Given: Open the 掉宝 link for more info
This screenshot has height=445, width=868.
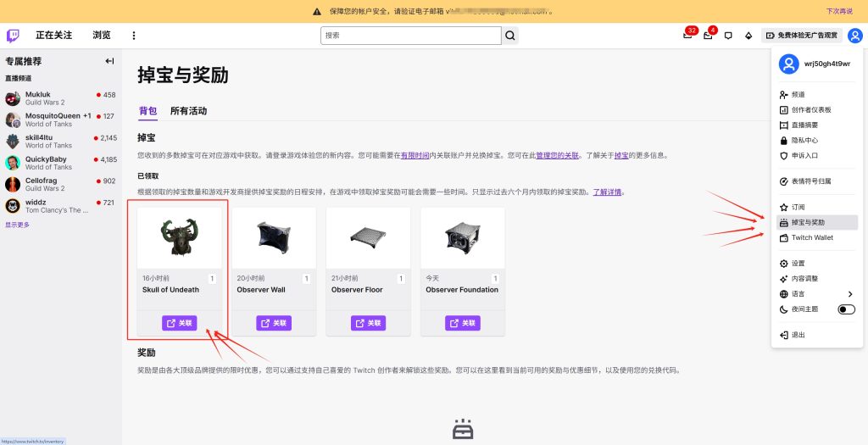Looking at the screenshot, I should click(621, 156).
